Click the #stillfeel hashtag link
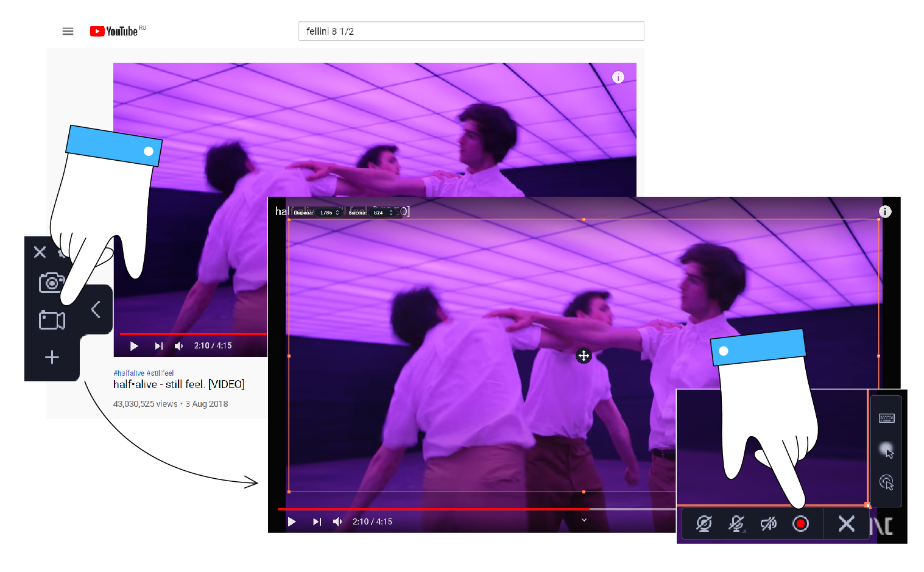 (160, 373)
